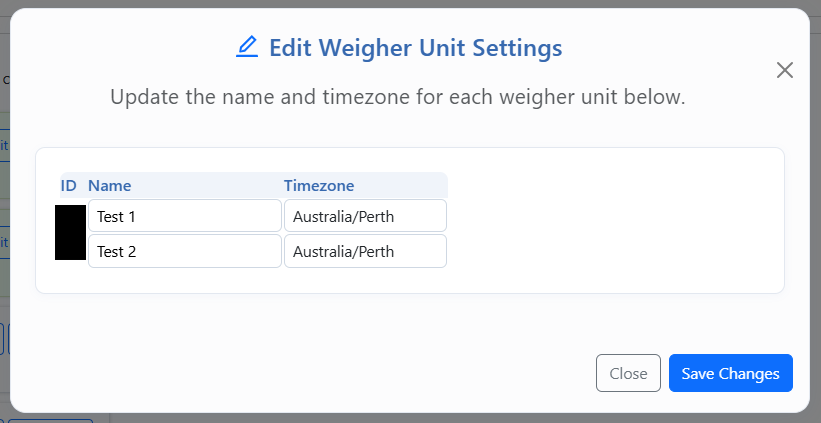
Task: Click the ID column header
Action: [69, 185]
